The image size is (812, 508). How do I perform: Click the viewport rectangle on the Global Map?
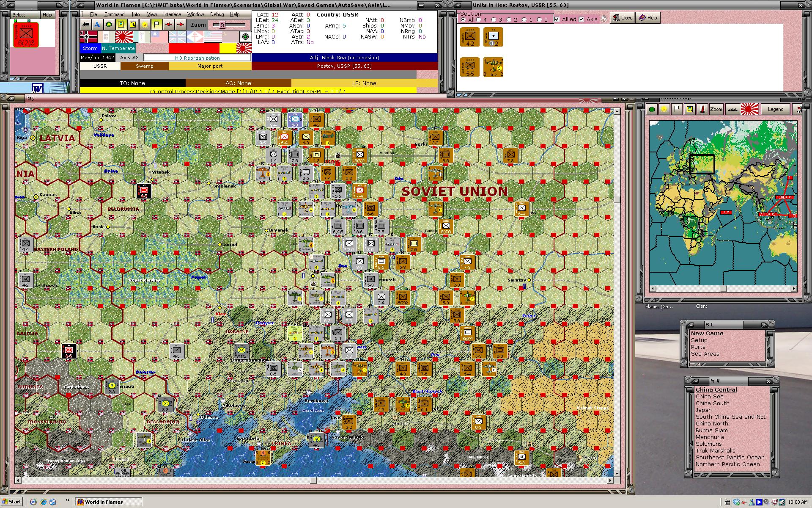[702, 164]
